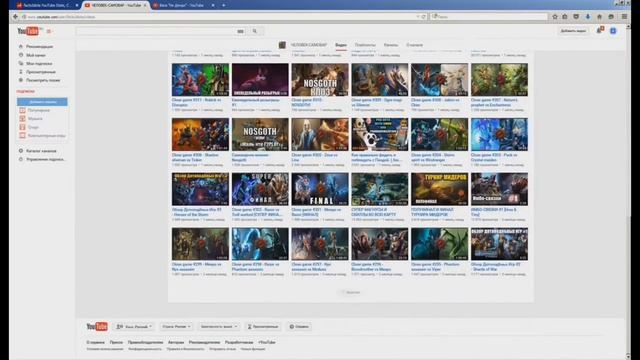The image size is (640, 360).
Task: Close the ЧЕЛОВЕК-САМОВАР browser tab
Action: 145,5
